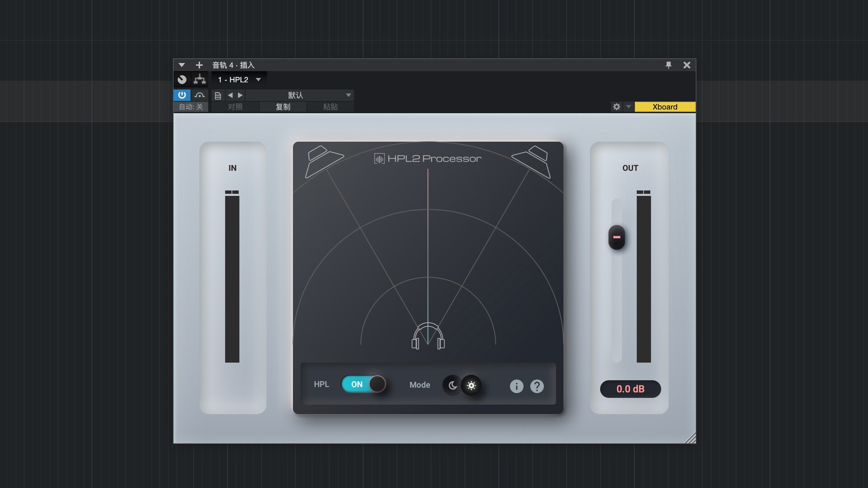Click the left speaker icon
868x488 pixels.
tap(324, 161)
